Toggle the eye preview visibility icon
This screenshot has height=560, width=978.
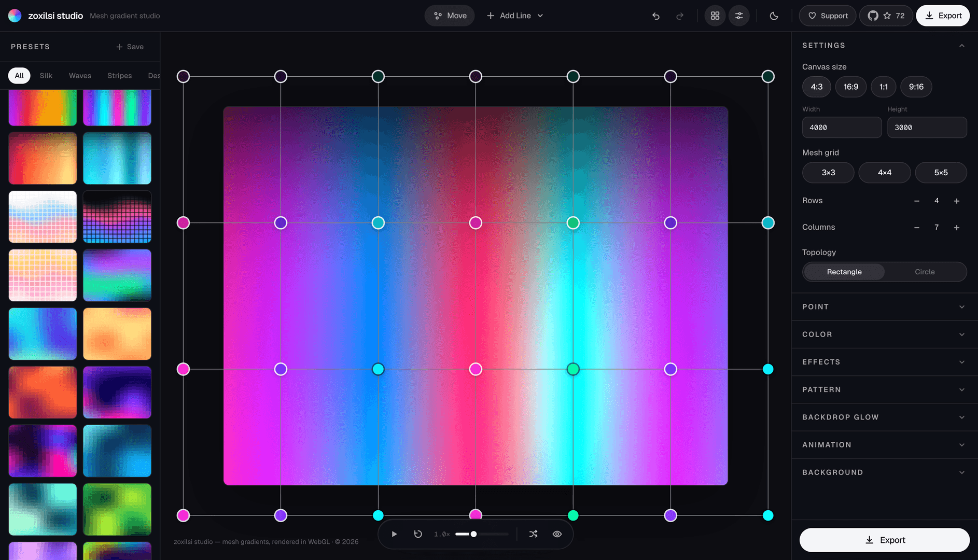(557, 534)
